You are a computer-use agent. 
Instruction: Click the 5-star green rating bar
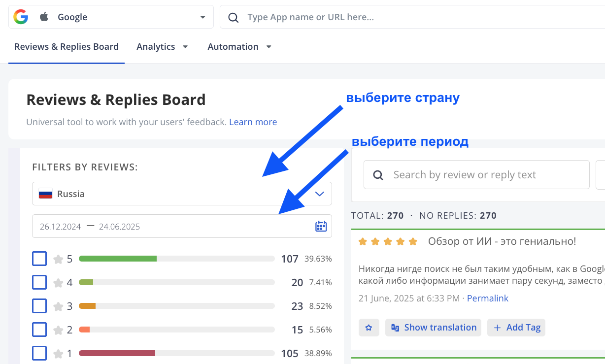(118, 259)
